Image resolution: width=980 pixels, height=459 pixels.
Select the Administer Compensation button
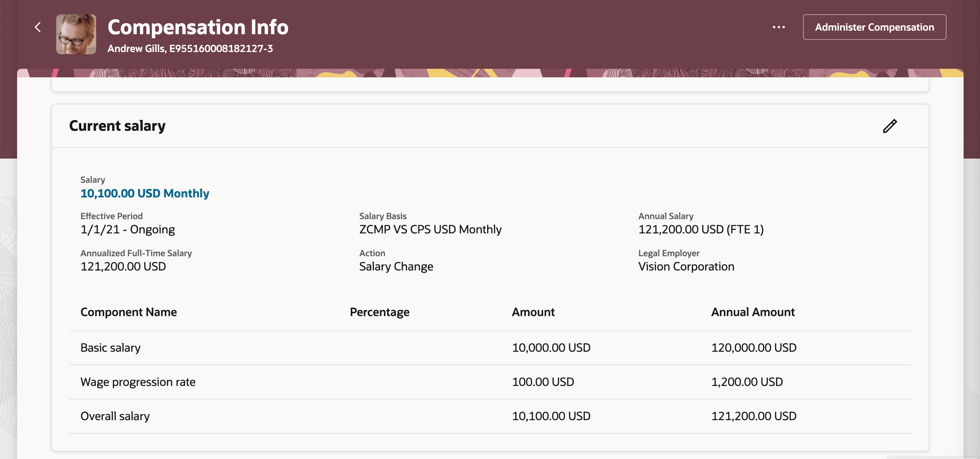tap(874, 27)
